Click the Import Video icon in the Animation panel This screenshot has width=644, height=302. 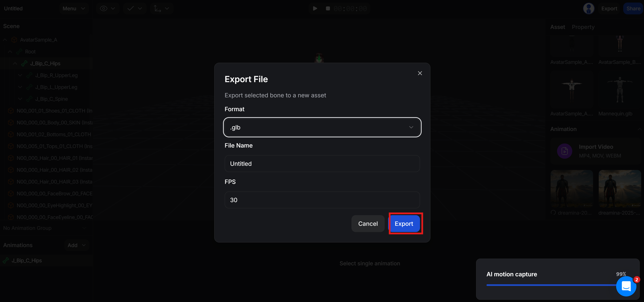565,151
